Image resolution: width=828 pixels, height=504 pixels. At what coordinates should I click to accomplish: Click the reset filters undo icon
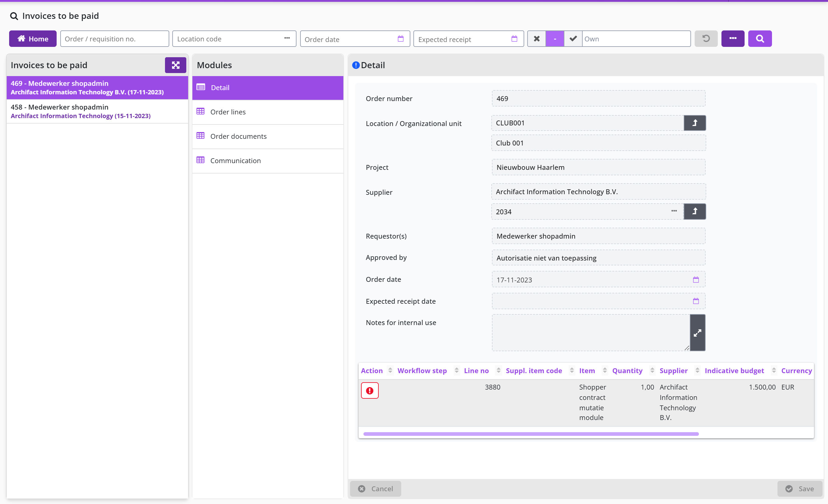(x=706, y=39)
